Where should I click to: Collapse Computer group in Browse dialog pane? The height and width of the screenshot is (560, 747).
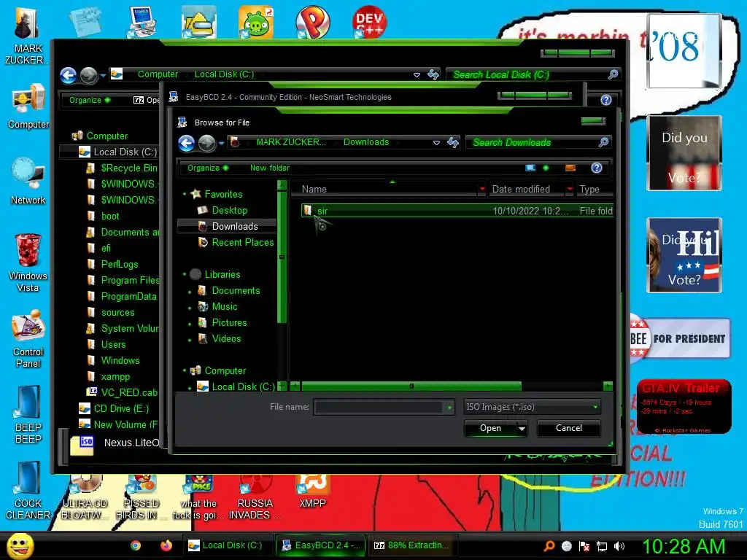tap(185, 370)
